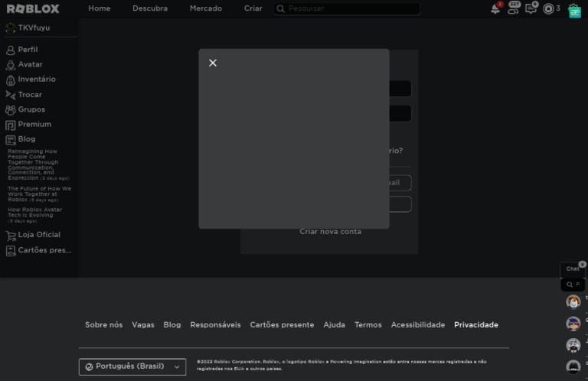Open Avatar from the sidebar

click(30, 64)
